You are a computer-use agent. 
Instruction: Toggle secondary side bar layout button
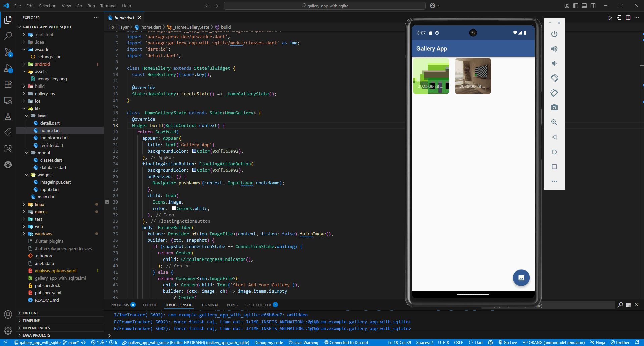[593, 6]
